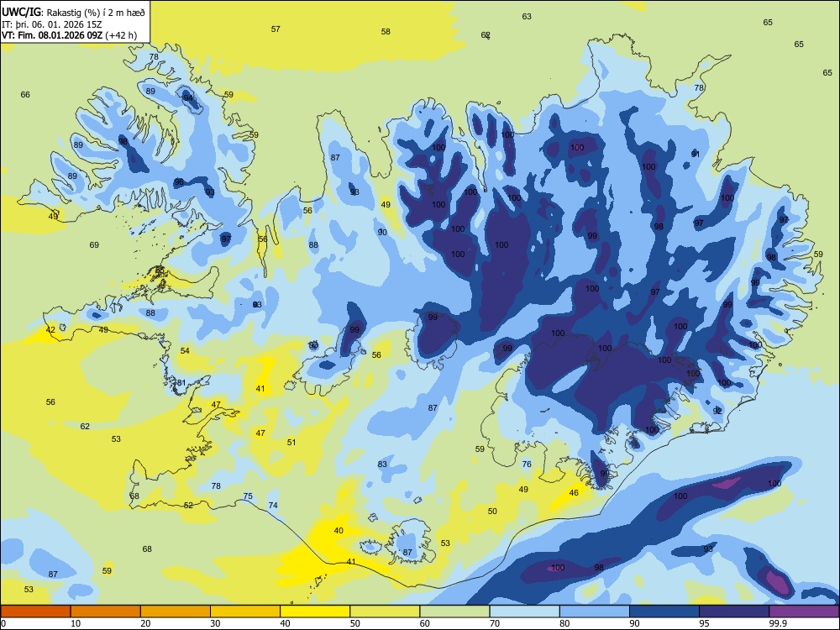Select the purple above-99.9 legend swatch
The image size is (840, 630).
point(804,612)
